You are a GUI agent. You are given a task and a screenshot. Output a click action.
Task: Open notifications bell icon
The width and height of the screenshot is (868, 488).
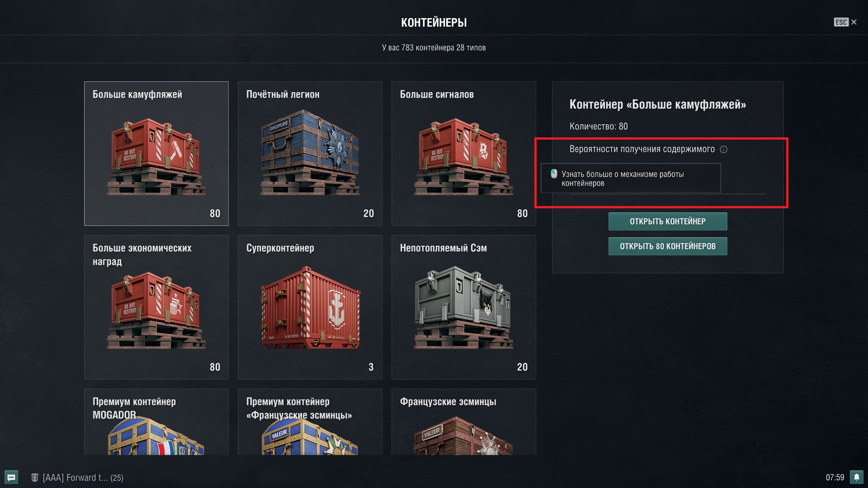pyautogui.click(x=856, y=477)
